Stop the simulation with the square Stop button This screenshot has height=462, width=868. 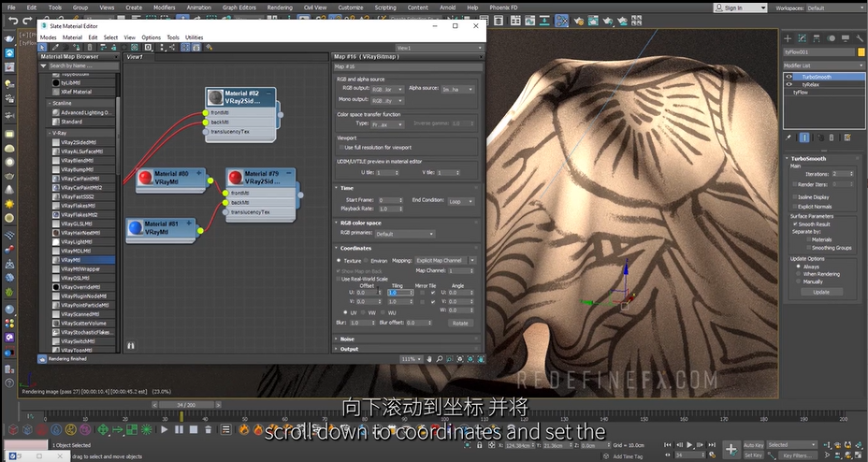click(x=194, y=429)
